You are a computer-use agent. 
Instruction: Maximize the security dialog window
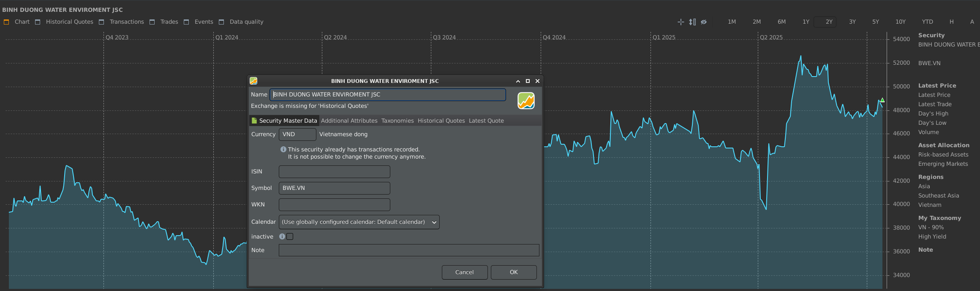528,81
